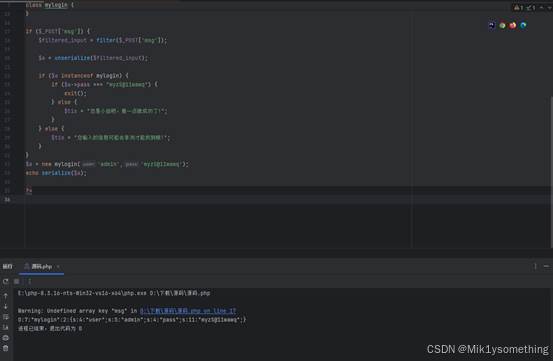This screenshot has width=553, height=361.
Task: Print the console output
Action: click(x=6, y=338)
